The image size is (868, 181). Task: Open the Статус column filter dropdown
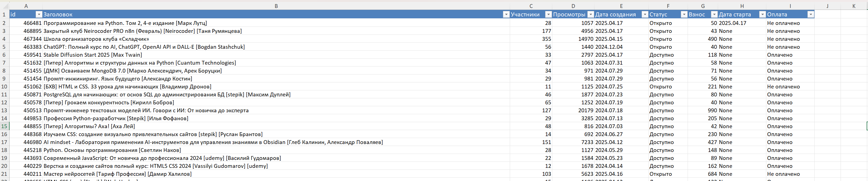point(684,15)
